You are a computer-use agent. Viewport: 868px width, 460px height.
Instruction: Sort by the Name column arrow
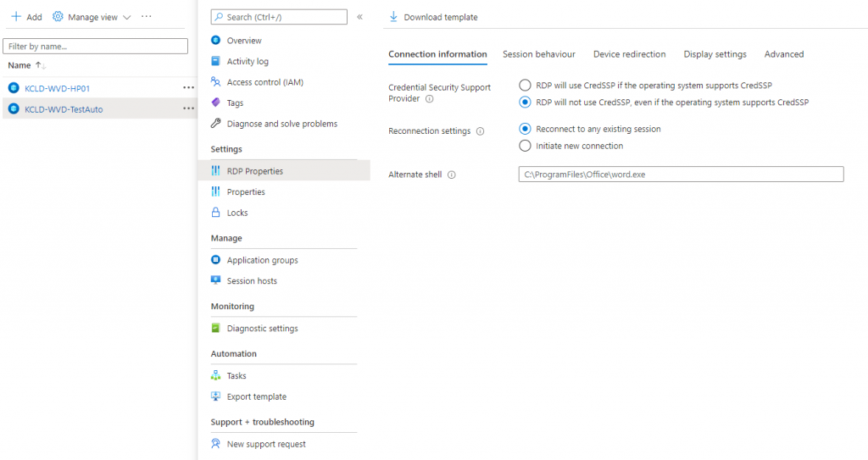tap(41, 65)
